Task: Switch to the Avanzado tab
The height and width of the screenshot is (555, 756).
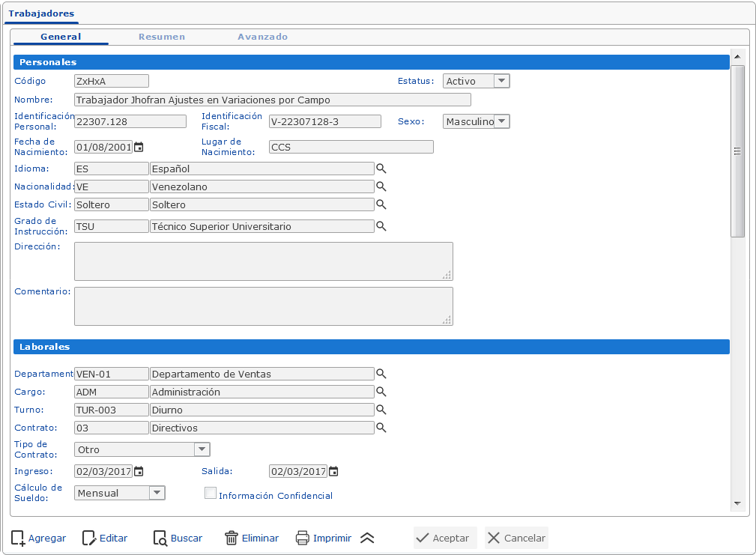Action: [x=262, y=37]
